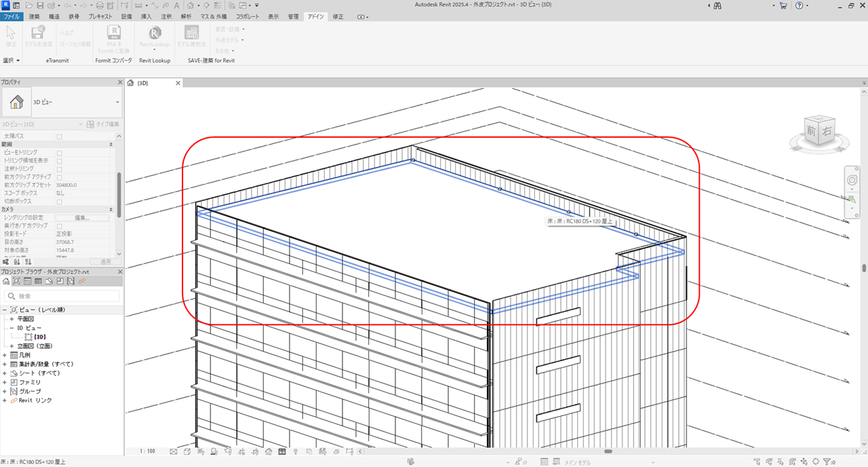Click the RevitLookup icon in the ribbon
The width and height of the screenshot is (868, 467).
155,33
